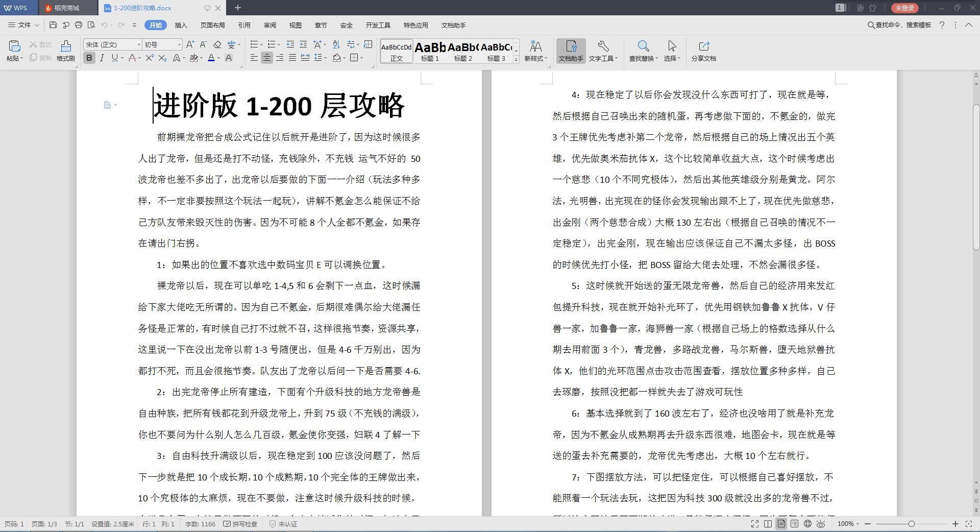
Task: Open Find and Replace (查找替换)
Action: [x=643, y=51]
